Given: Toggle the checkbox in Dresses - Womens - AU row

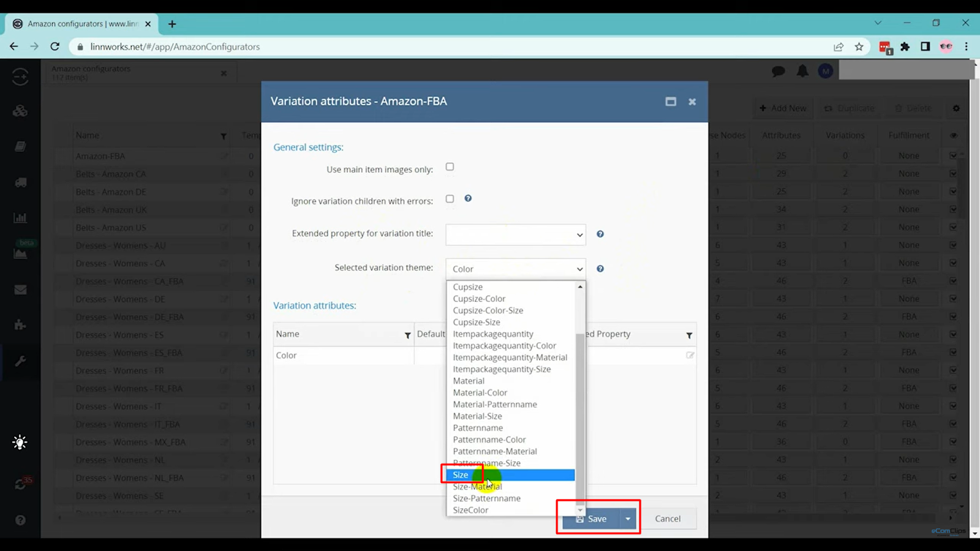Looking at the screenshot, I should pos(953,245).
